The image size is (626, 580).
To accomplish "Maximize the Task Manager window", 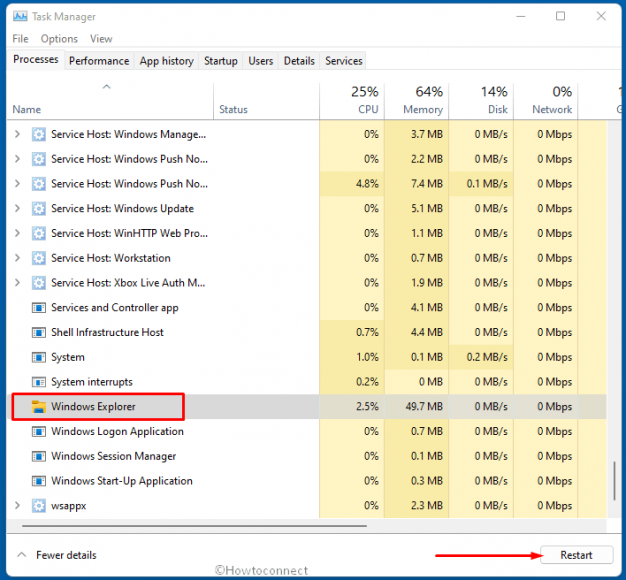I will tap(561, 16).
